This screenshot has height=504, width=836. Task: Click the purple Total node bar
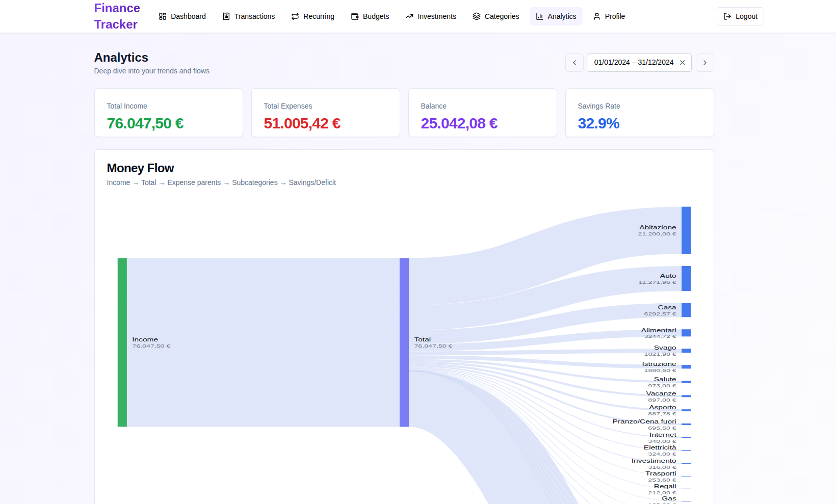pos(404,342)
